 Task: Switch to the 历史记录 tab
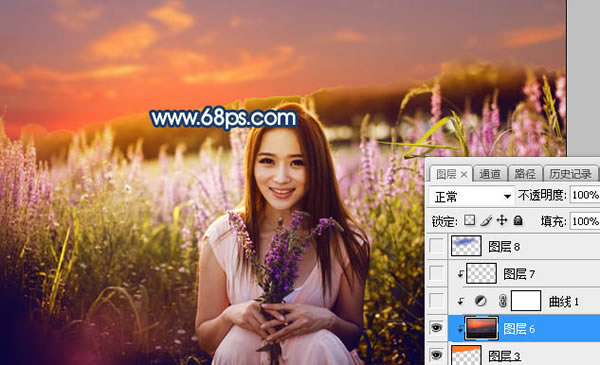[570, 174]
